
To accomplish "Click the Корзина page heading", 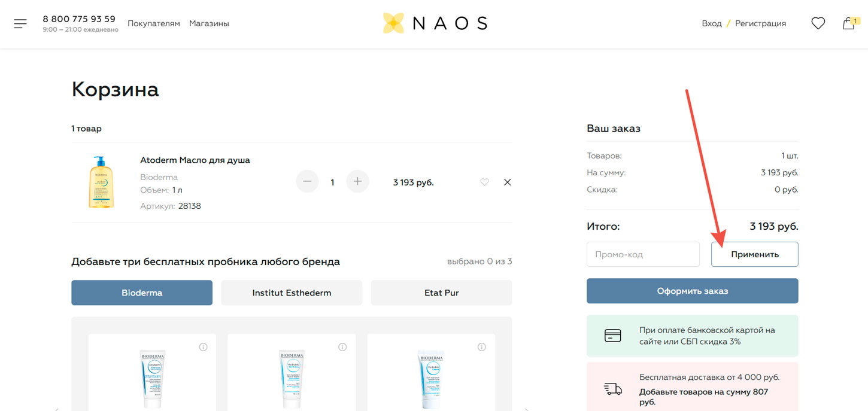I will pyautogui.click(x=115, y=89).
